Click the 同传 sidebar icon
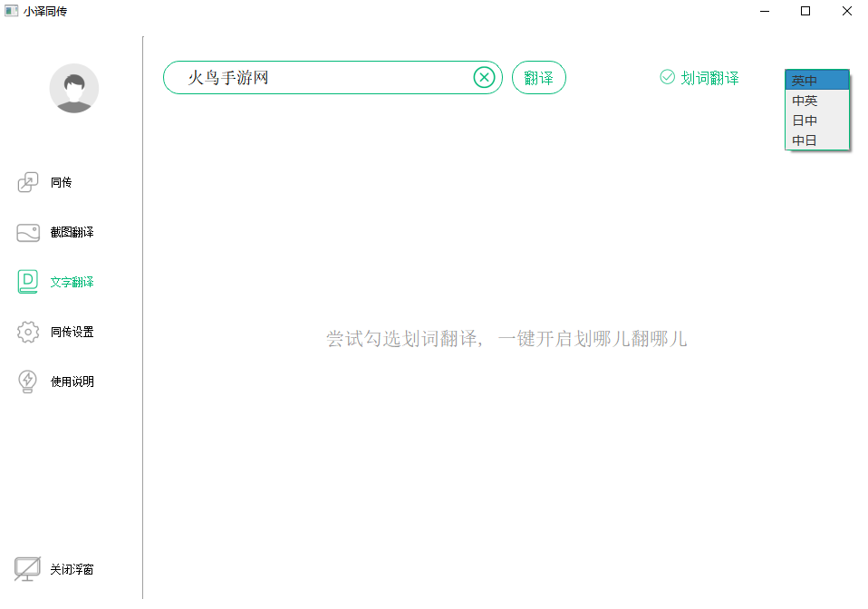The width and height of the screenshot is (868, 609). (28, 182)
